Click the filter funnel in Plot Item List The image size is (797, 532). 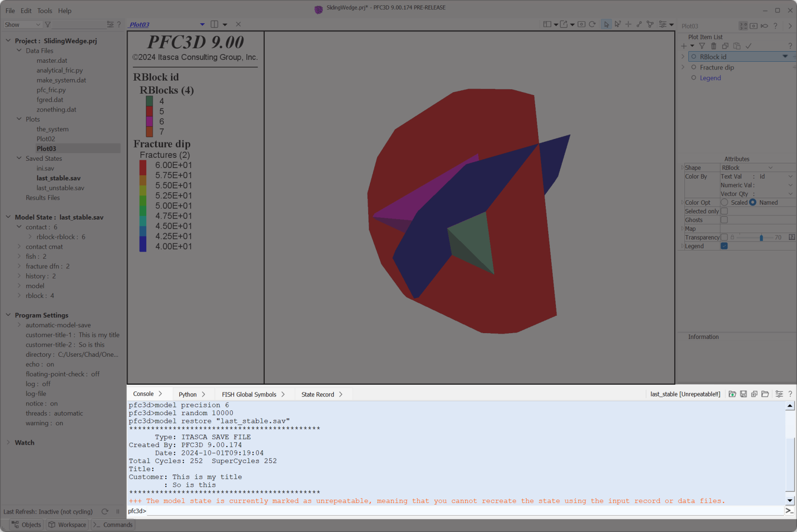[702, 46]
